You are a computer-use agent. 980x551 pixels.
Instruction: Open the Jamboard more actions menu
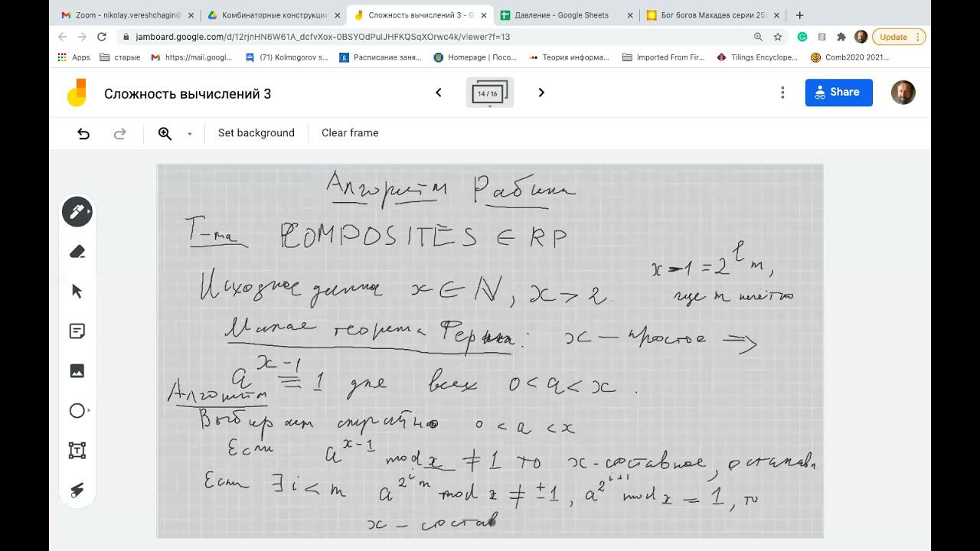tap(782, 93)
